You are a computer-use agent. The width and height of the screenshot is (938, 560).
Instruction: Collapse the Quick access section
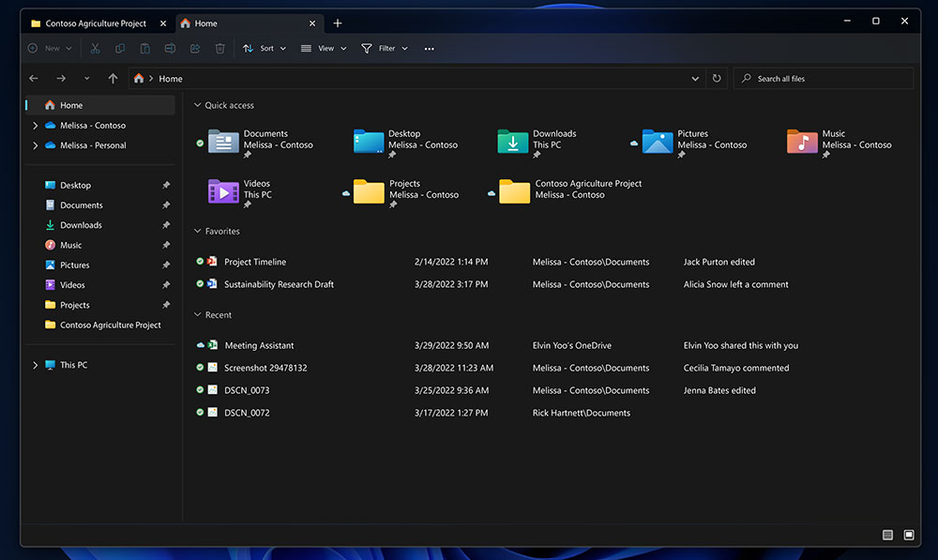coord(197,105)
